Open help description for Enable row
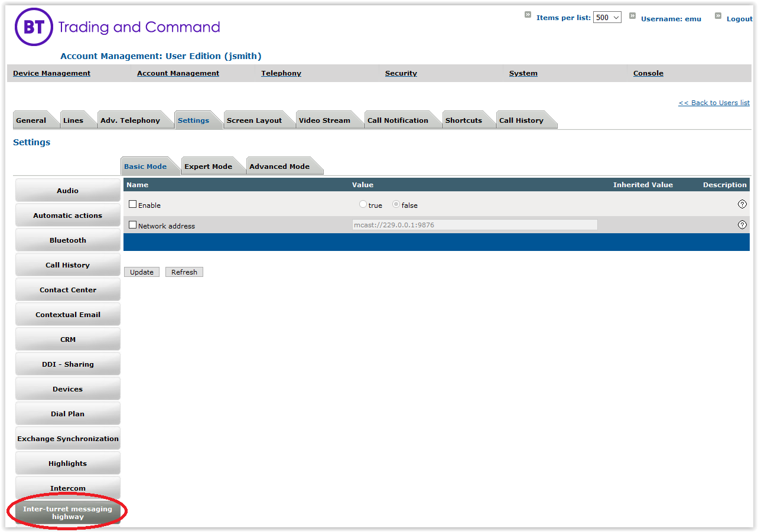Screen dimensions: 758x532 (742, 204)
